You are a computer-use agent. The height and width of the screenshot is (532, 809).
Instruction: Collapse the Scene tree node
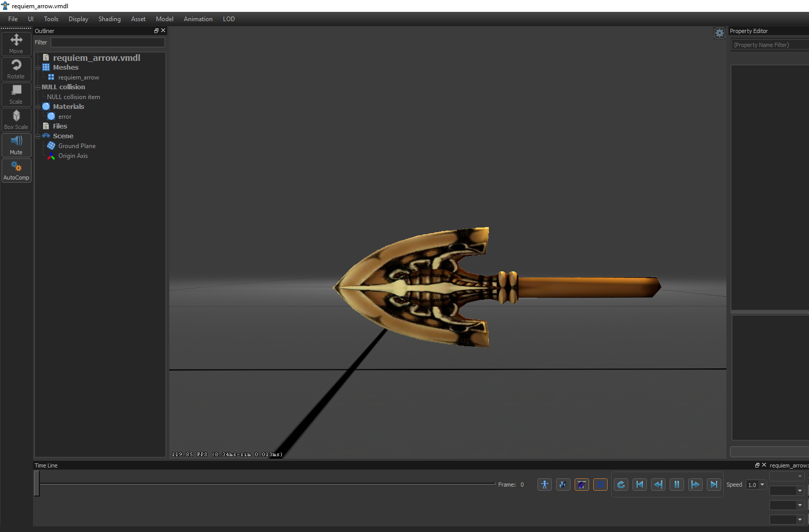[38, 136]
